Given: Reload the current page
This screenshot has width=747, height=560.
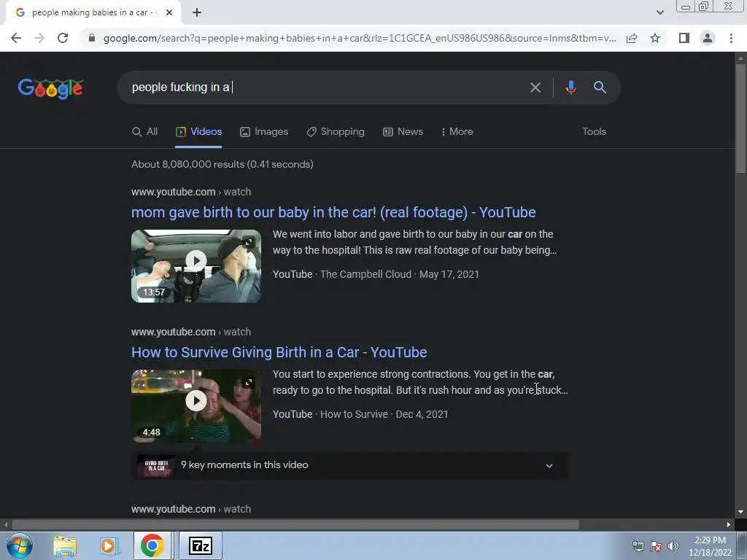Looking at the screenshot, I should 63,38.
